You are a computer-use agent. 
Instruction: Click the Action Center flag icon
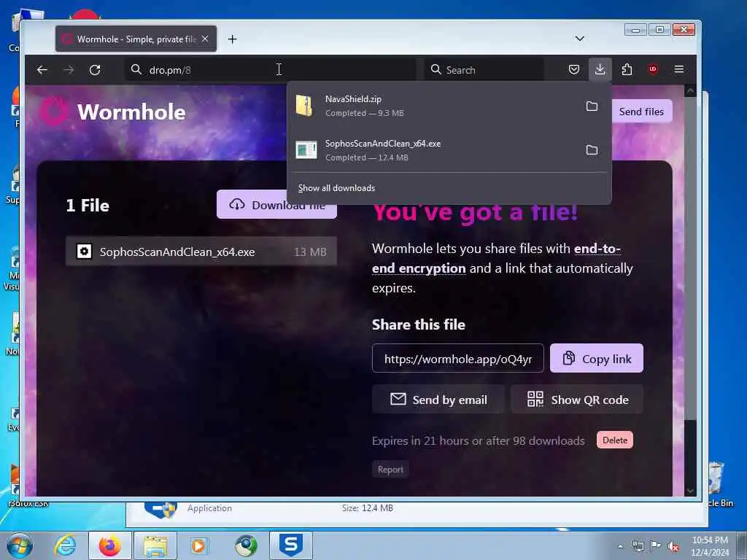(656, 546)
